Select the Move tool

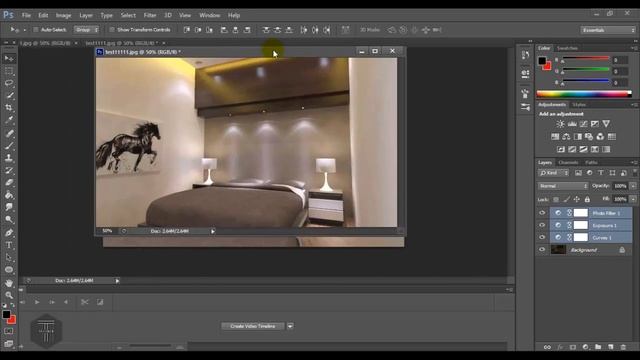[9, 58]
